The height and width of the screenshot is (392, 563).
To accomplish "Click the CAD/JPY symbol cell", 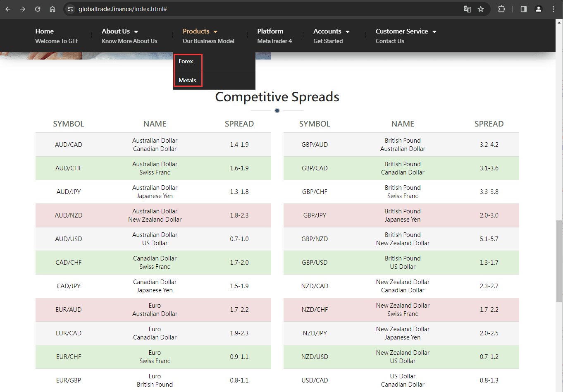I will tap(69, 286).
